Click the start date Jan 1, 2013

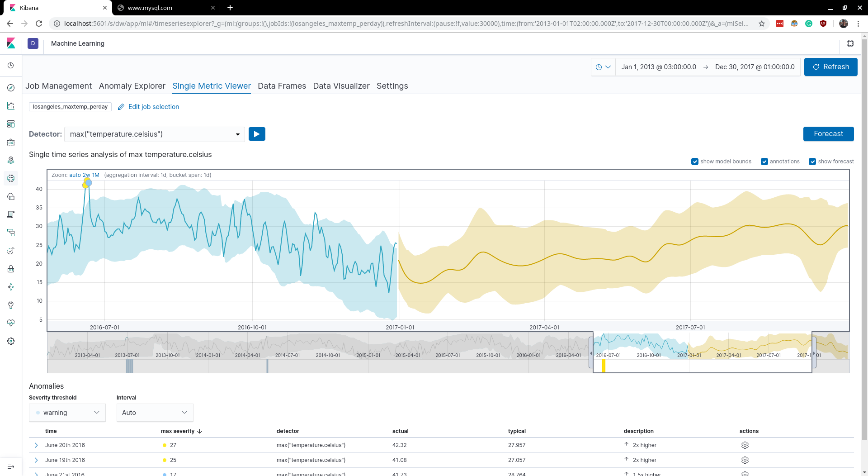(659, 67)
